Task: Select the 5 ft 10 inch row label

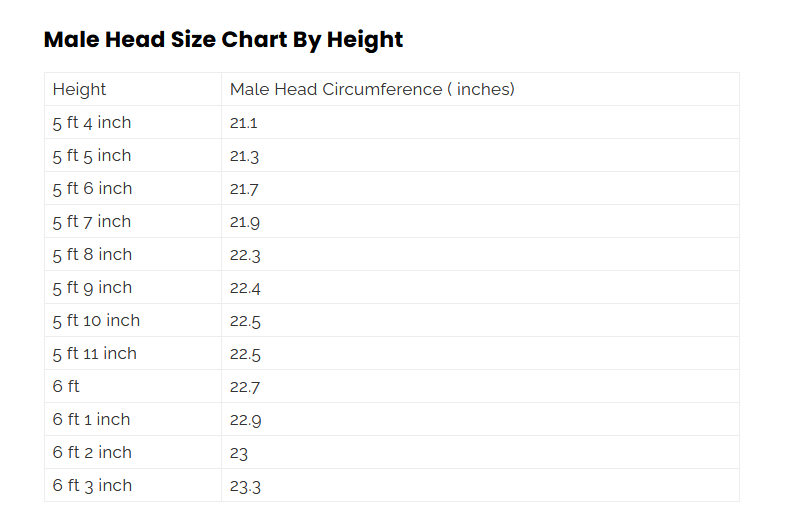Action: coord(96,320)
